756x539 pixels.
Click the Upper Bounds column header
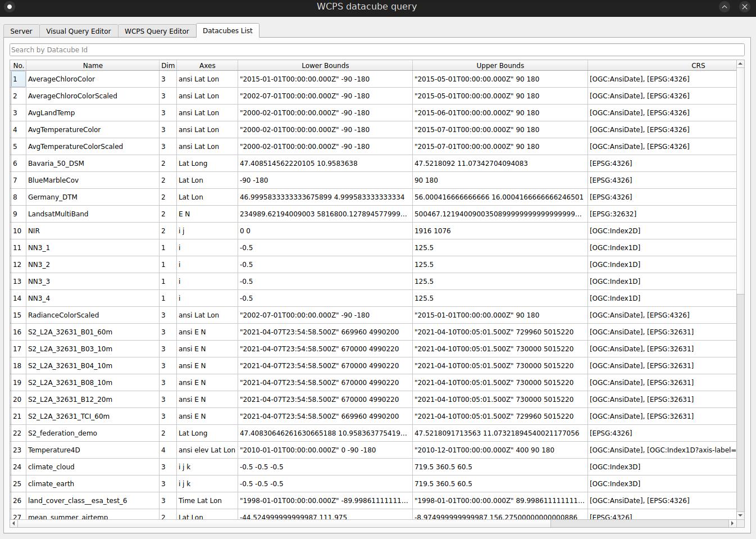coord(500,65)
